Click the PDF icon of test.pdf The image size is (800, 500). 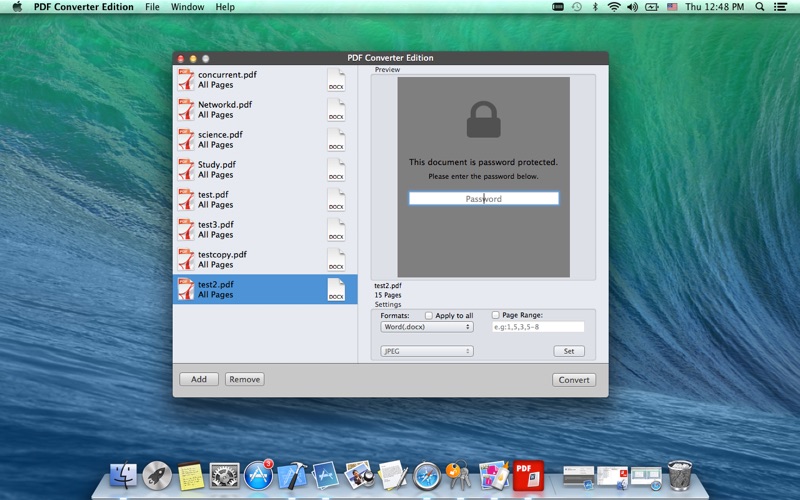point(186,199)
